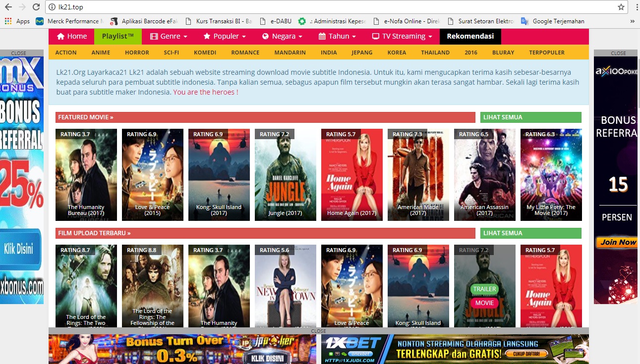Viewport: 640px width, 364px height.
Task: Select the MANDARIN category
Action: tap(290, 52)
